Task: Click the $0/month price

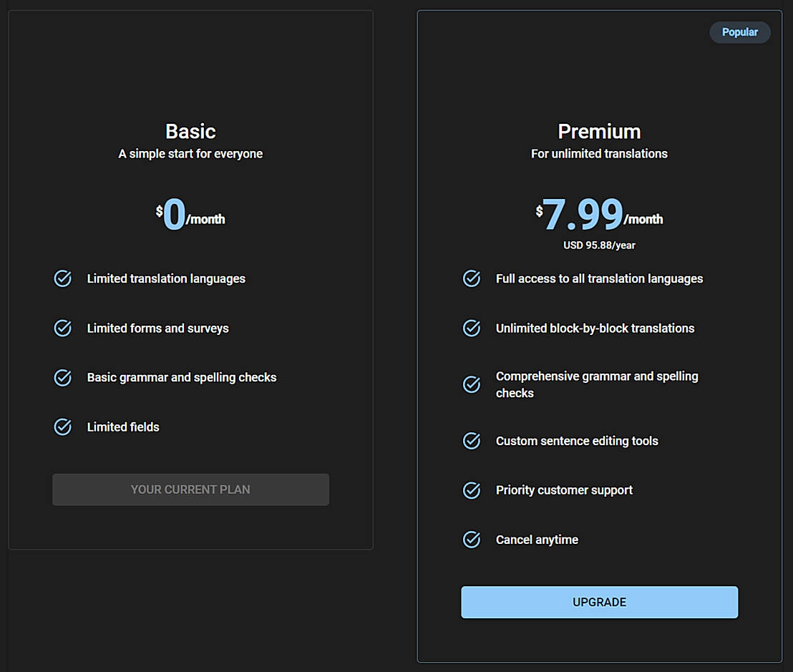Action: [x=190, y=215]
